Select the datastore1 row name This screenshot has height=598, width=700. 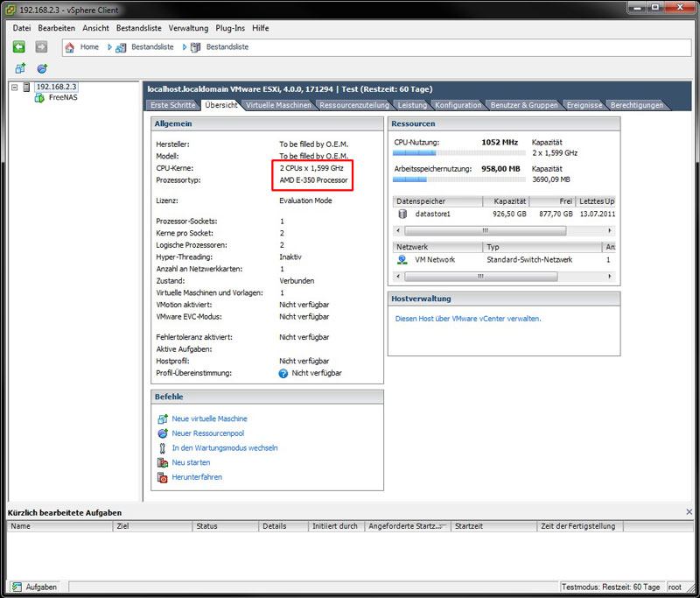432,214
